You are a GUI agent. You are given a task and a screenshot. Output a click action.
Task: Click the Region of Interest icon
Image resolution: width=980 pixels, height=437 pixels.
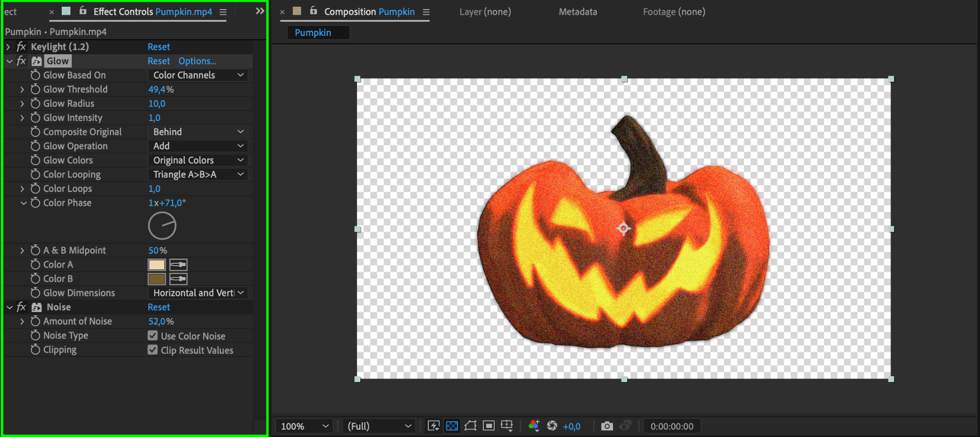click(489, 426)
